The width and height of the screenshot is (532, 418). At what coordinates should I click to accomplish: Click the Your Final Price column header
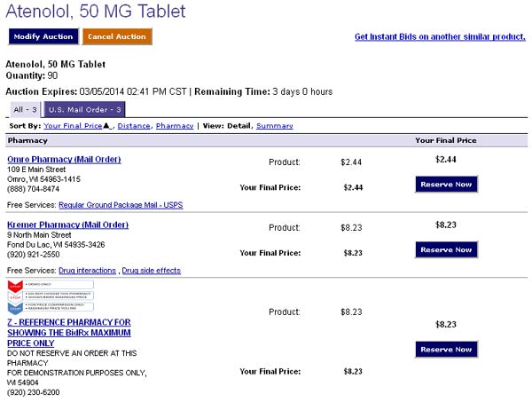pos(446,140)
